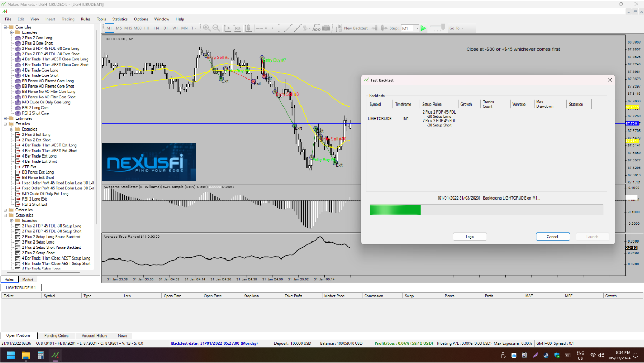Zoom in on the chart with magnifier plus
Image resolution: width=644 pixels, height=363 pixels.
(x=207, y=28)
